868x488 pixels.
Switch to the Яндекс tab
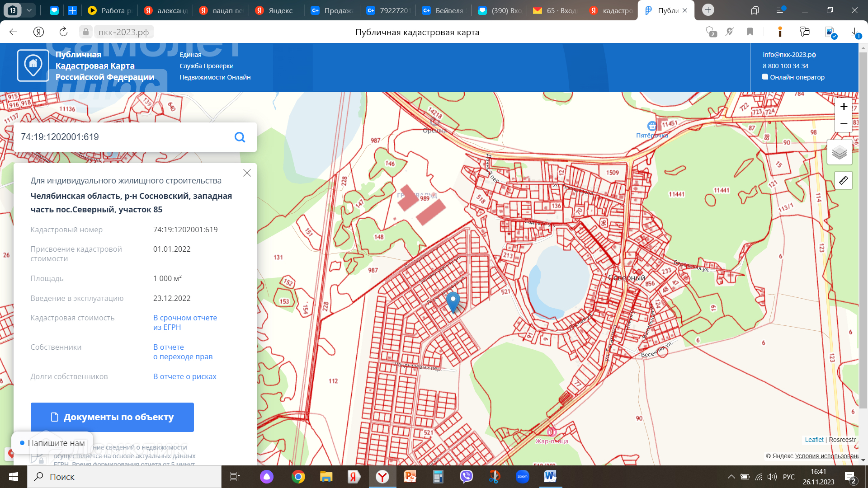pos(274,10)
